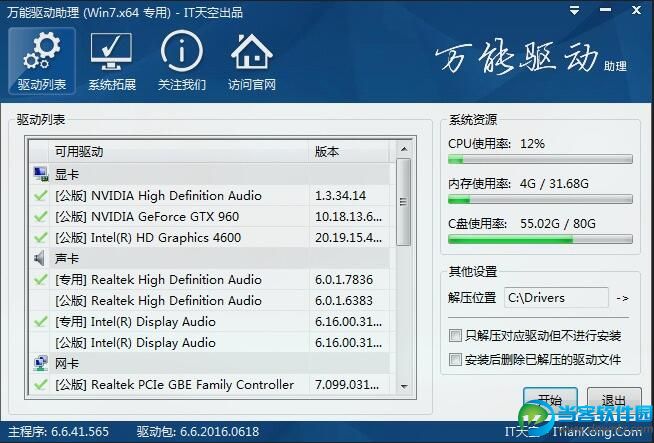
Task: Click the 版本 column header
Action: 349,152
